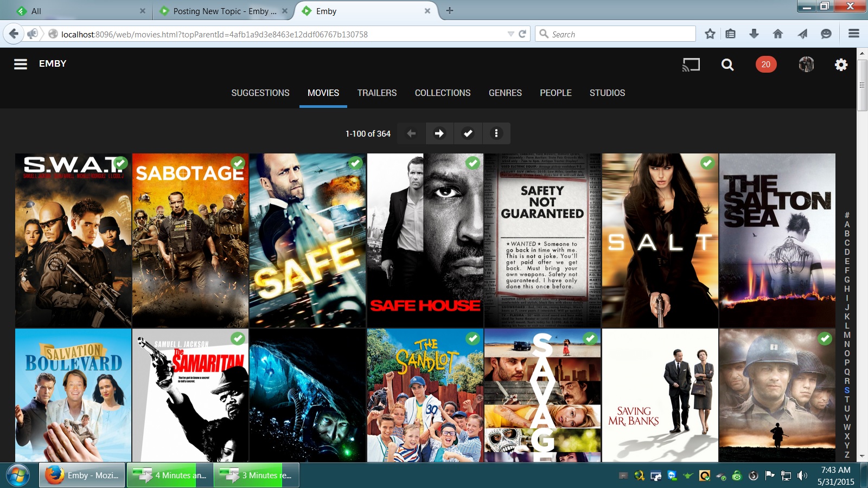The height and width of the screenshot is (488, 868).
Task: Open The Samaritan movie poster
Action: [x=190, y=395]
